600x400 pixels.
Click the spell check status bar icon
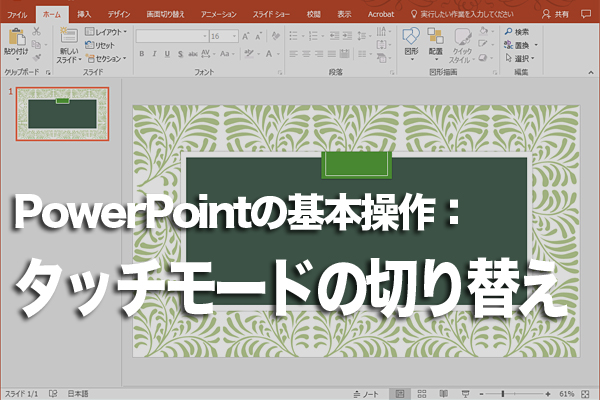coord(53,394)
